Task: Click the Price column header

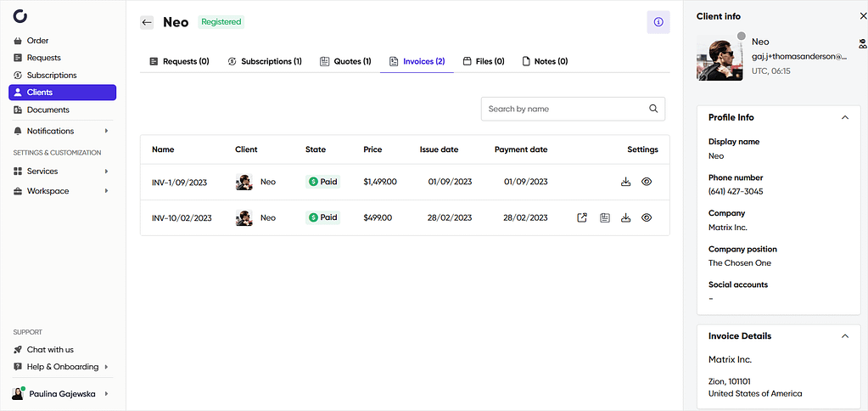Action: click(372, 149)
